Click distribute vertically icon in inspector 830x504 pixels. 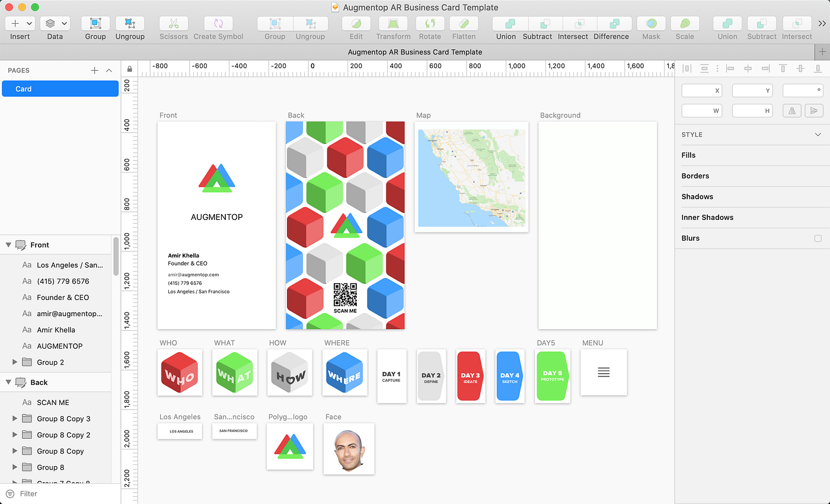pos(704,69)
